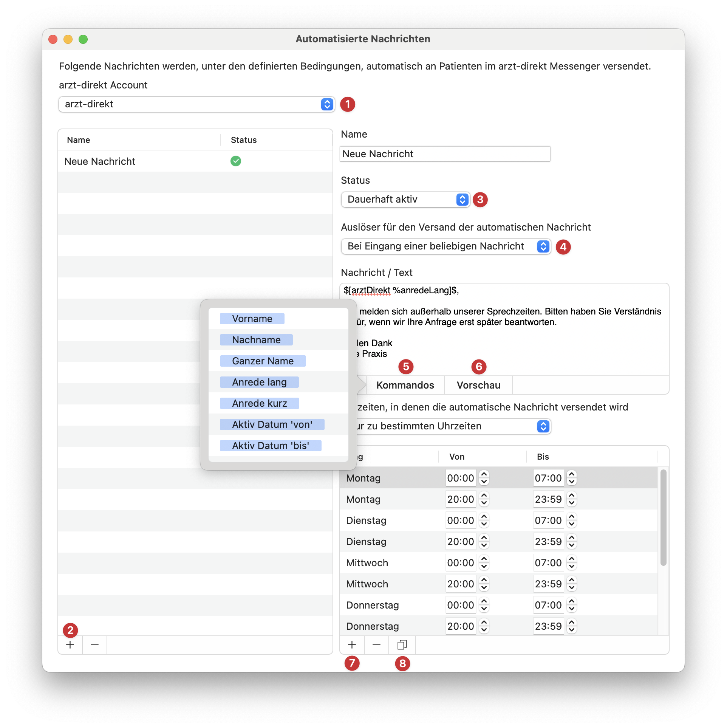Screen dimensions: 727x728
Task: Insert the Vorname placeholder
Action: pyautogui.click(x=252, y=319)
